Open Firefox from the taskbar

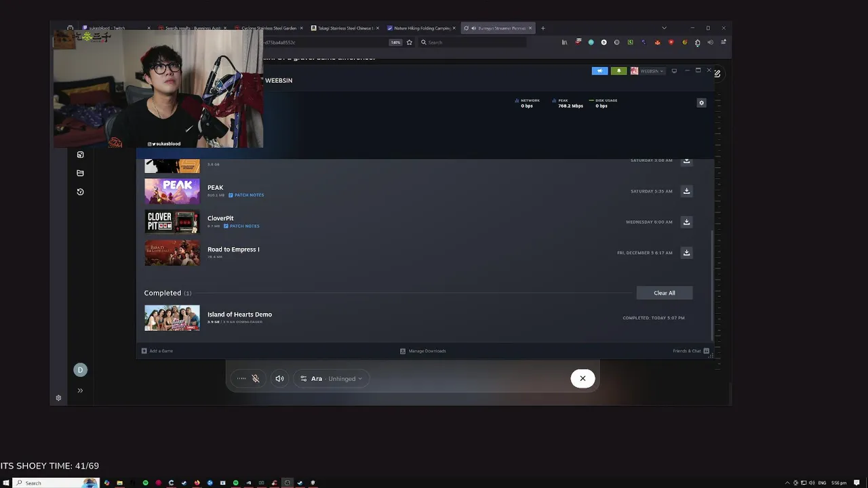(x=197, y=483)
